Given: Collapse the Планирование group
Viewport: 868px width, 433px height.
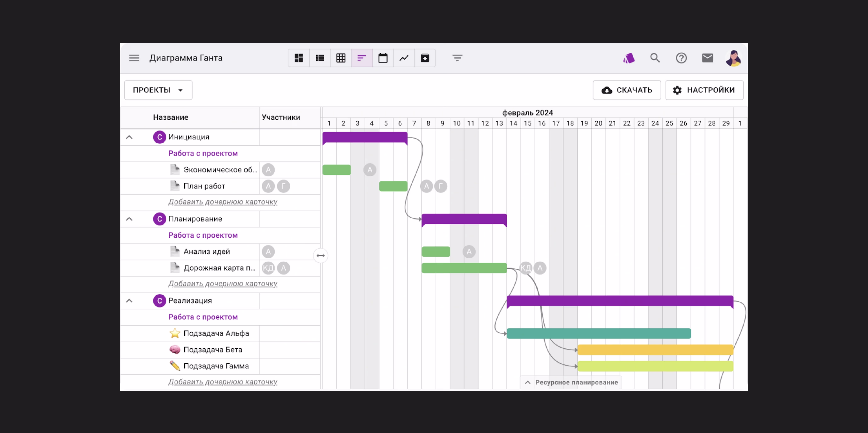Looking at the screenshot, I should [129, 219].
